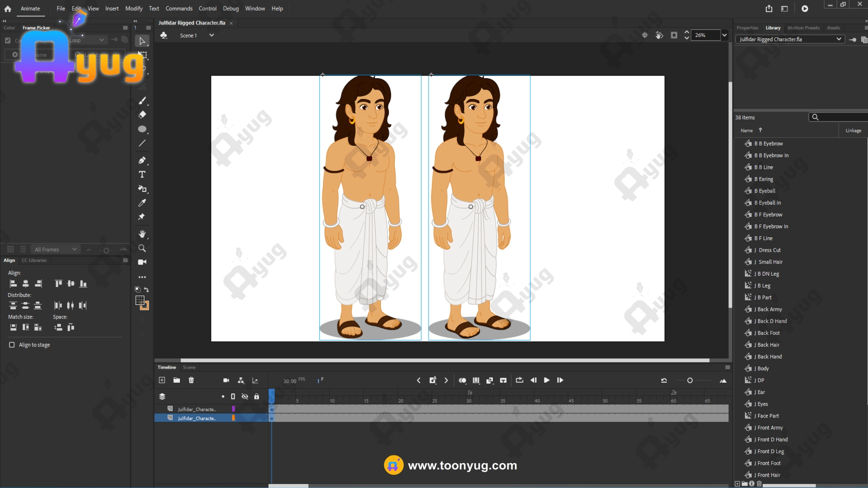Viewport: 868px width, 488px height.
Task: Enable the Align to stage checkbox
Action: coord(12,345)
